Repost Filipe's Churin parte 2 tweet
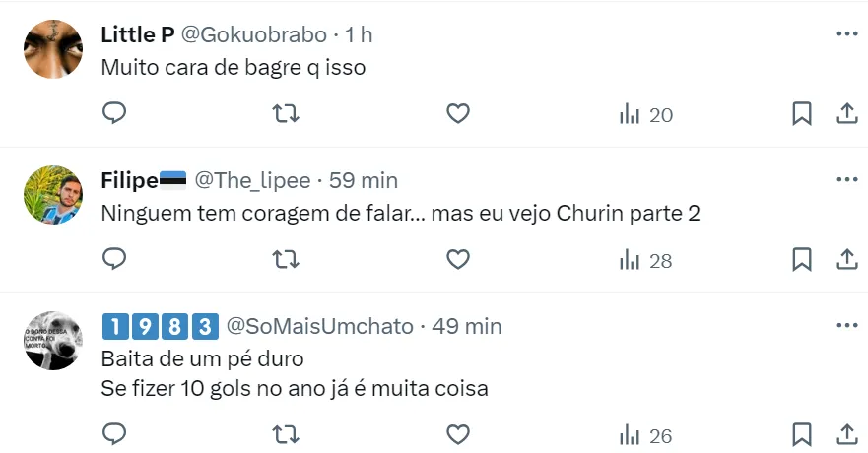The width and height of the screenshot is (868, 453). [286, 260]
